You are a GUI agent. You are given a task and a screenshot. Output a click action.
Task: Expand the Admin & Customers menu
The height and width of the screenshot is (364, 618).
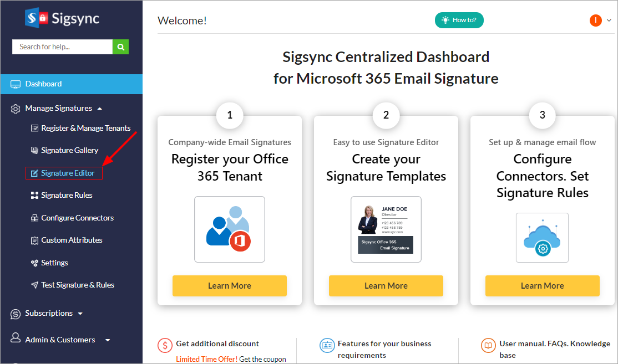point(107,340)
